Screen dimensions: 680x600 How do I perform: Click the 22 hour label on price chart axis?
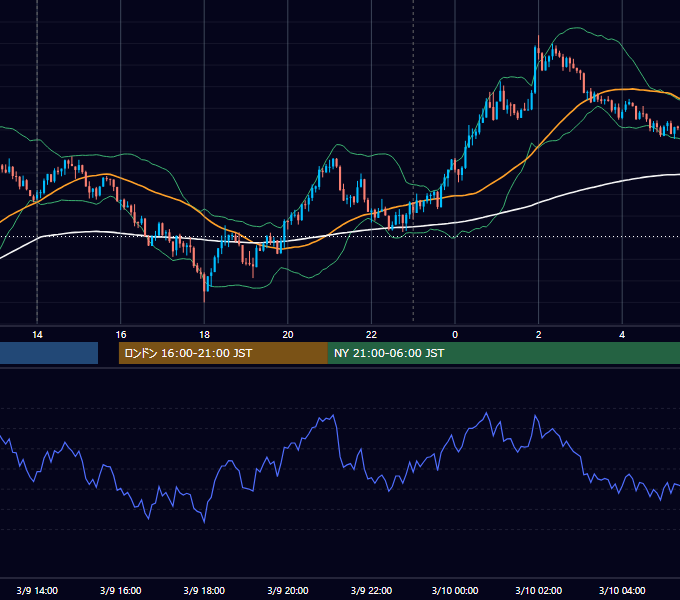pyautogui.click(x=371, y=335)
